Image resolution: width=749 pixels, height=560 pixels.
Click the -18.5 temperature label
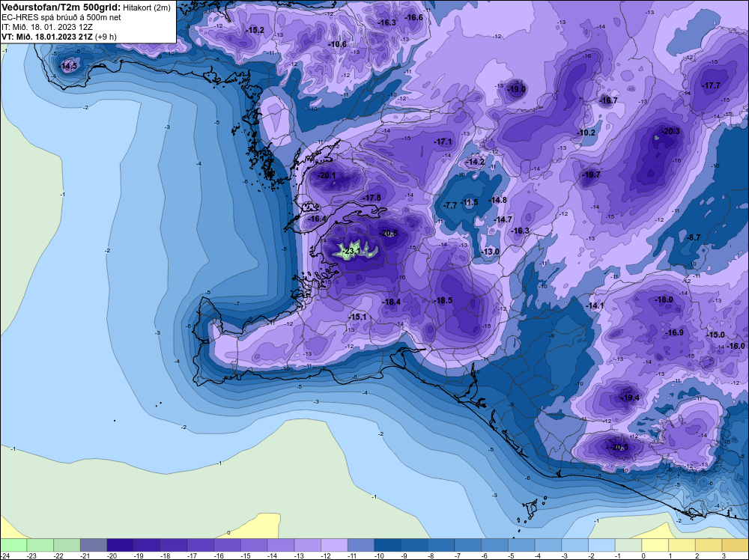[x=443, y=300]
